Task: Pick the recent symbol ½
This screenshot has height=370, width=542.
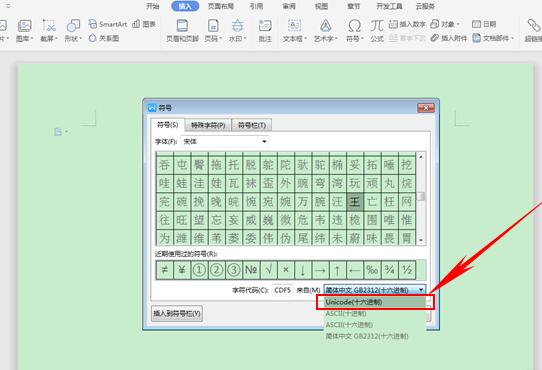Action: [406, 270]
